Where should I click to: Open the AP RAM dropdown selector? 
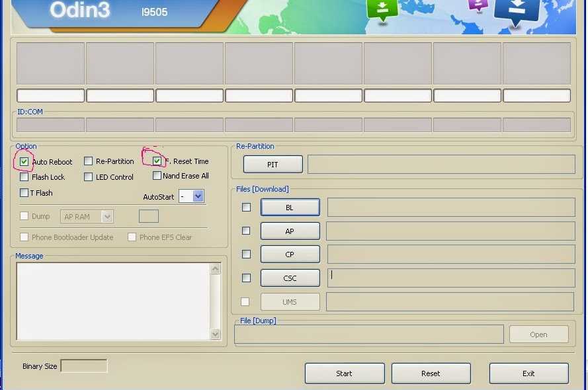pyautogui.click(x=87, y=216)
